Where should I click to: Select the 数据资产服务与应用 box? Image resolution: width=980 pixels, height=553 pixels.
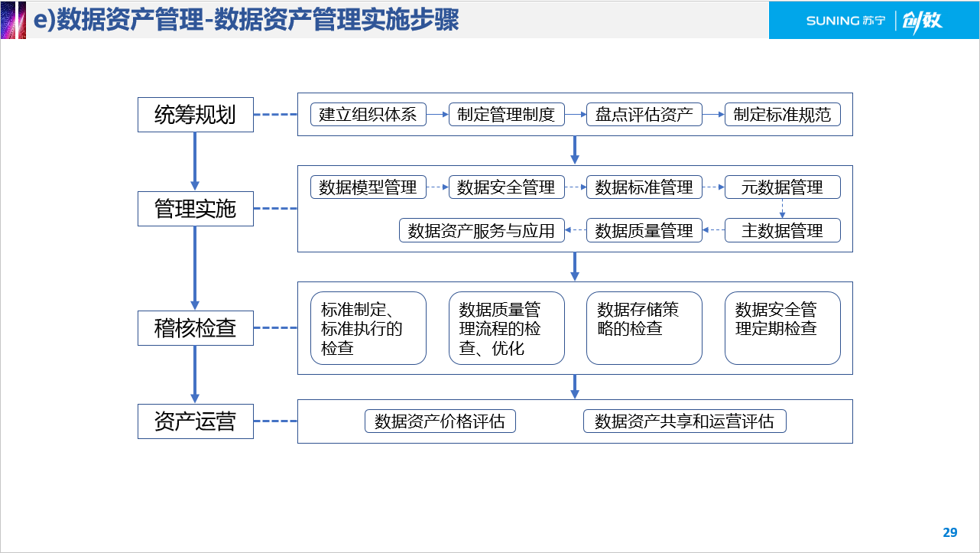(x=482, y=229)
